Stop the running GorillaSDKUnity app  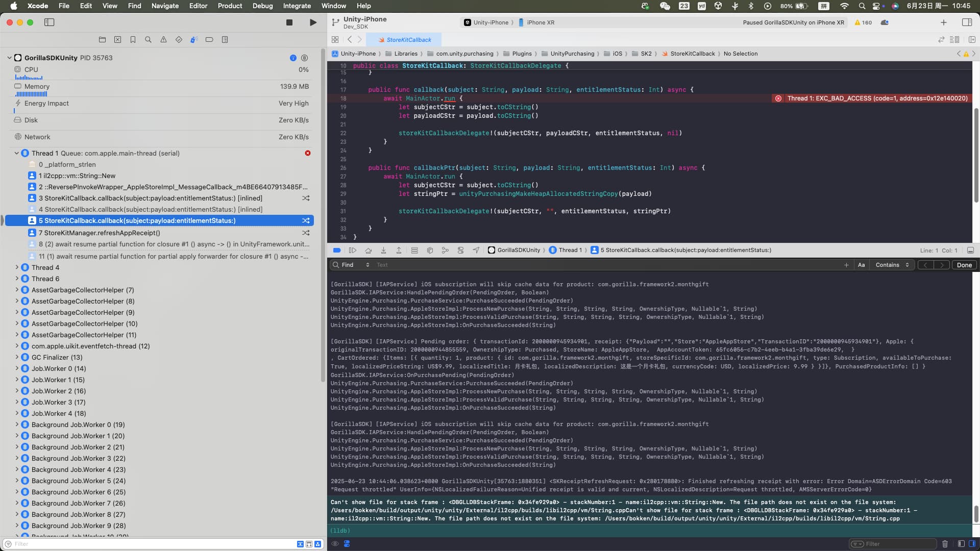(x=289, y=22)
